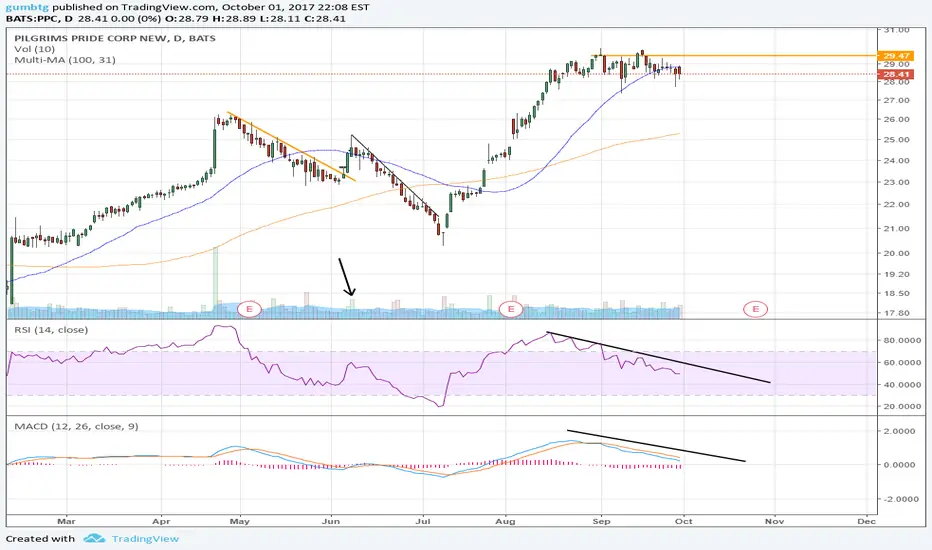Viewport: 932px width, 550px height.
Task: Click the earnings E marker near May
Action: point(250,309)
